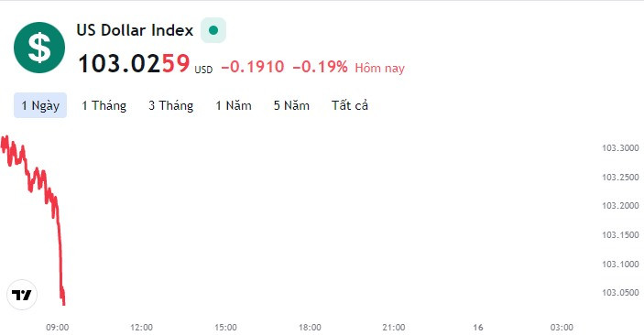644x335 pixels.
Task: Click the 103.0500 price axis label
Action: click(x=620, y=293)
